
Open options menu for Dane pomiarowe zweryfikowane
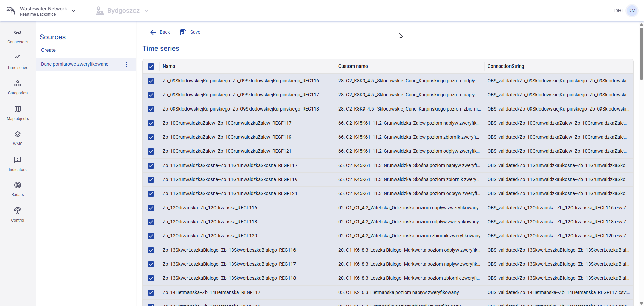tap(127, 64)
